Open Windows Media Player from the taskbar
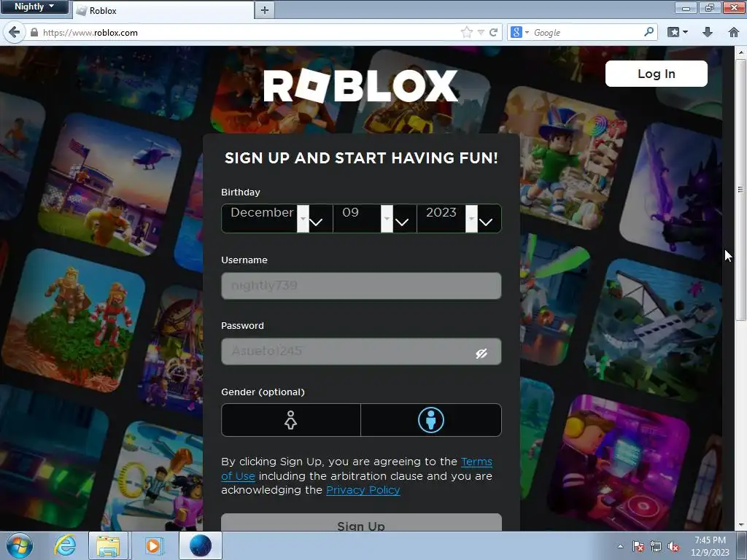The width and height of the screenshot is (747, 560). click(x=153, y=545)
